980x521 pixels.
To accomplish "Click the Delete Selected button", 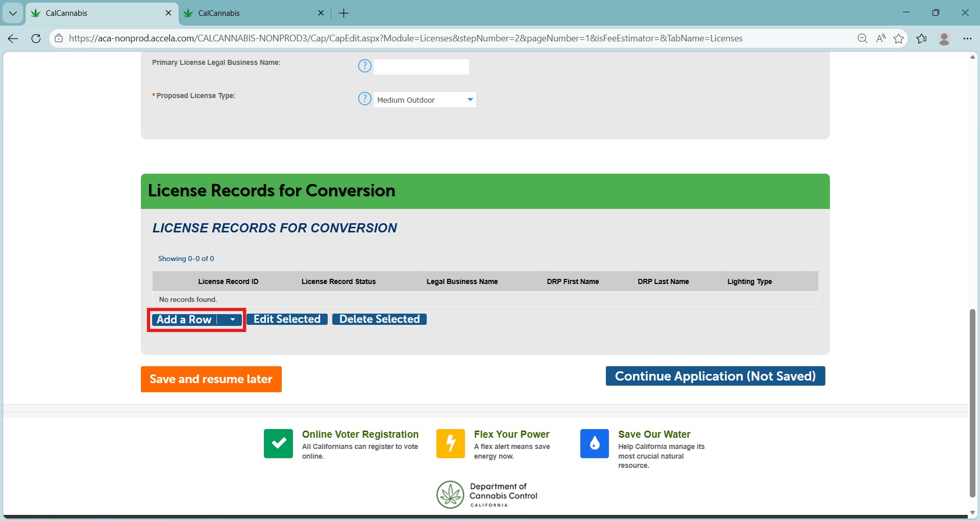I will click(x=379, y=319).
